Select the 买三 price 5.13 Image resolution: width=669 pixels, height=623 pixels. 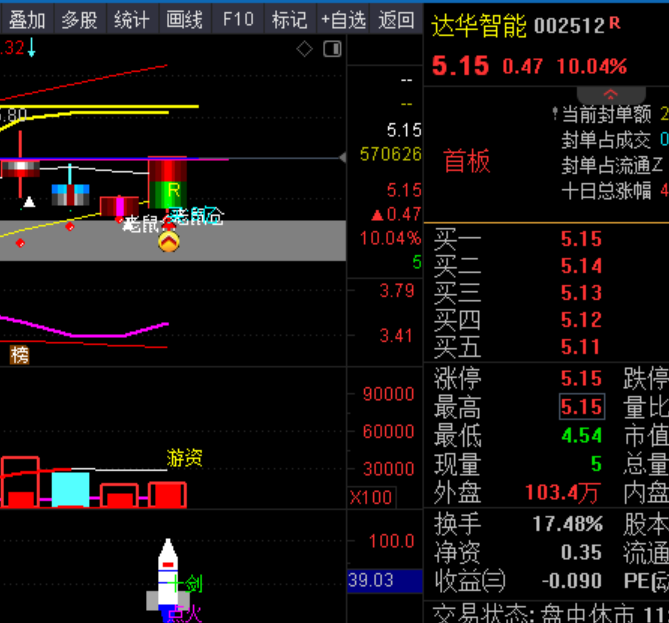[582, 293]
